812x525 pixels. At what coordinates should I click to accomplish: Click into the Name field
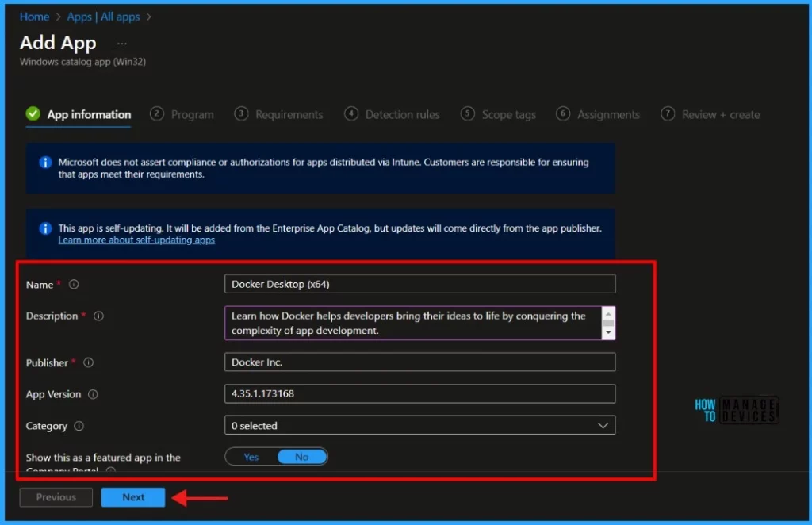(420, 284)
